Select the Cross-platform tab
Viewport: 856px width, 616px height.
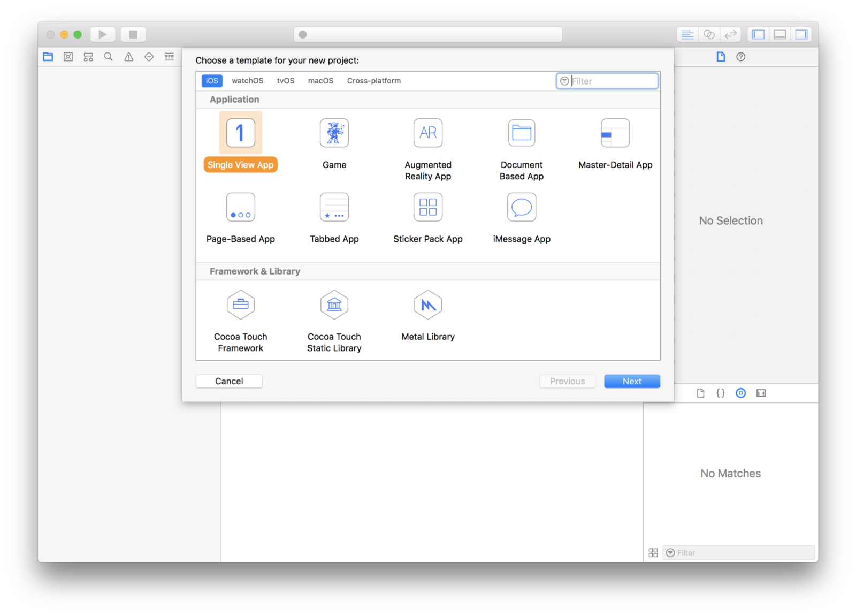[x=374, y=81]
